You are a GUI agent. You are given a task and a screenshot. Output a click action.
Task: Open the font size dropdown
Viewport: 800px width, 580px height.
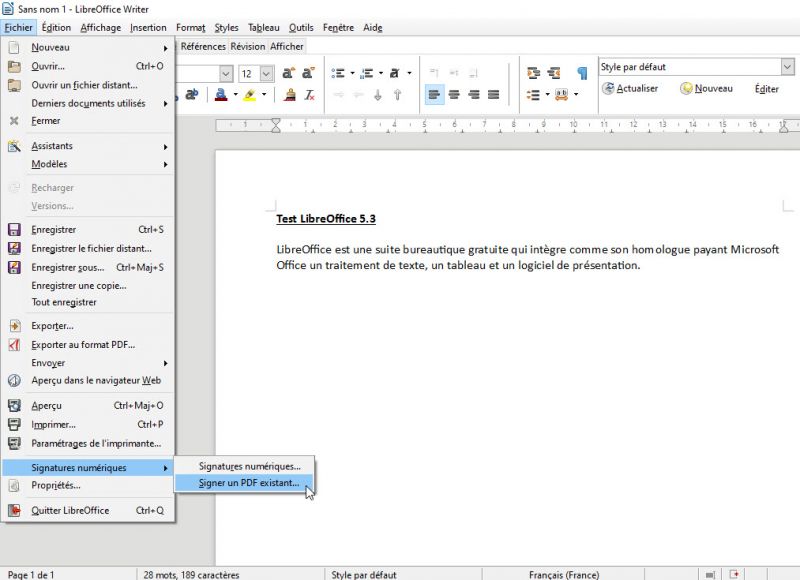click(265, 74)
